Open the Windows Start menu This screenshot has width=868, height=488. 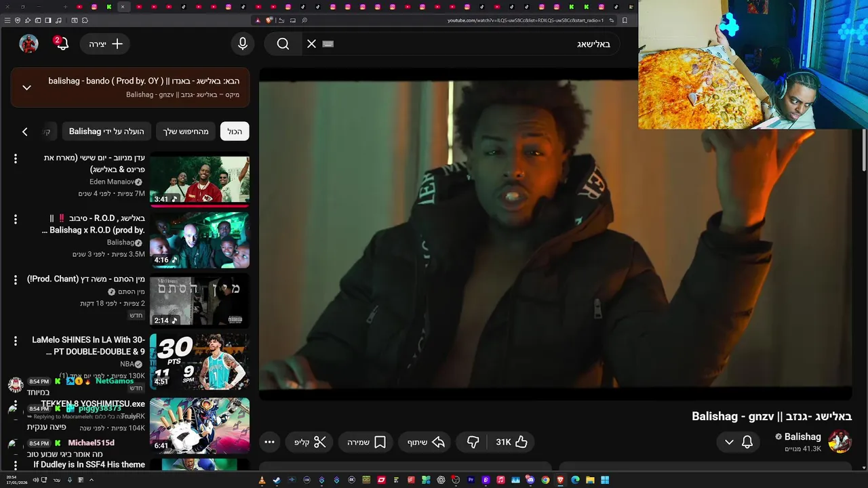[605, 480]
